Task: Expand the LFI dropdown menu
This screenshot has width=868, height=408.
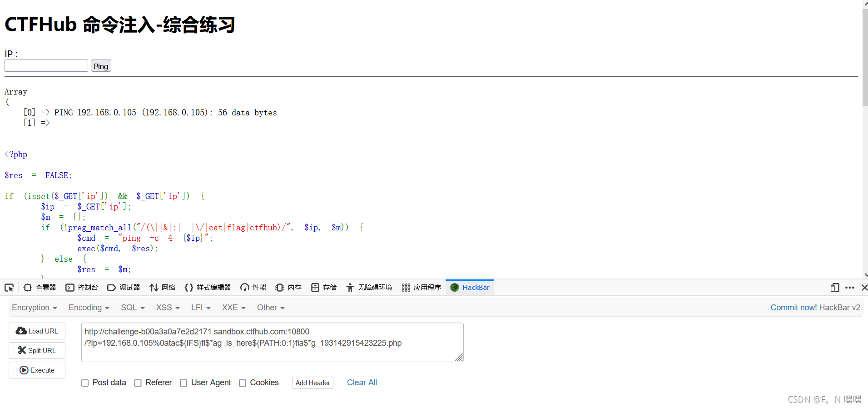Action: tap(201, 308)
